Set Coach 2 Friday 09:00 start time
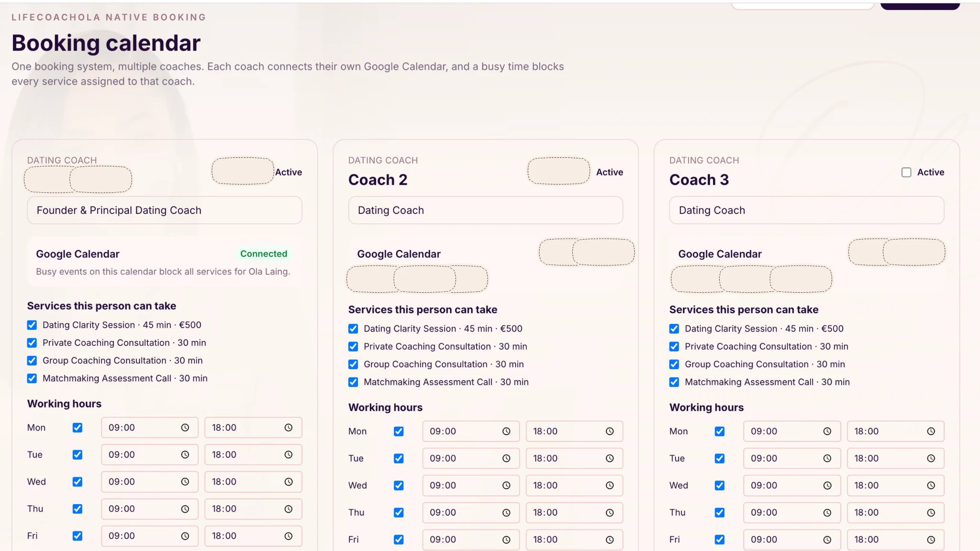Image resolution: width=980 pixels, height=551 pixels. tap(471, 540)
